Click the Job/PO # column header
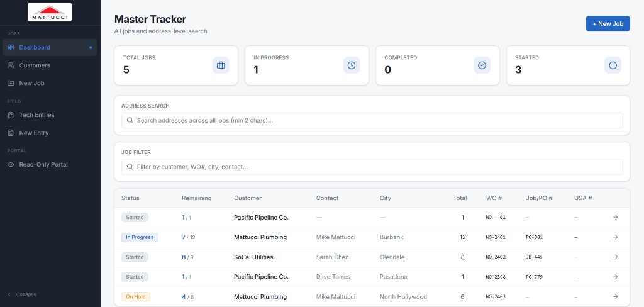 (539, 198)
